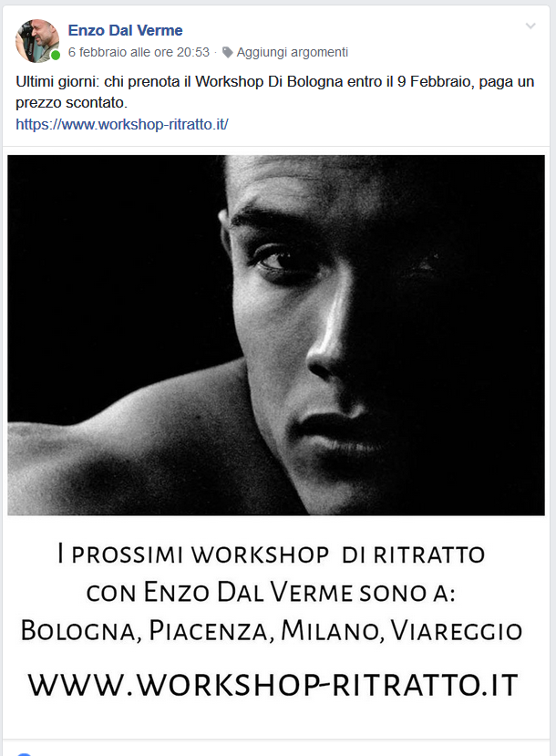Click the partially visible blue reaction icon

coord(24,753)
